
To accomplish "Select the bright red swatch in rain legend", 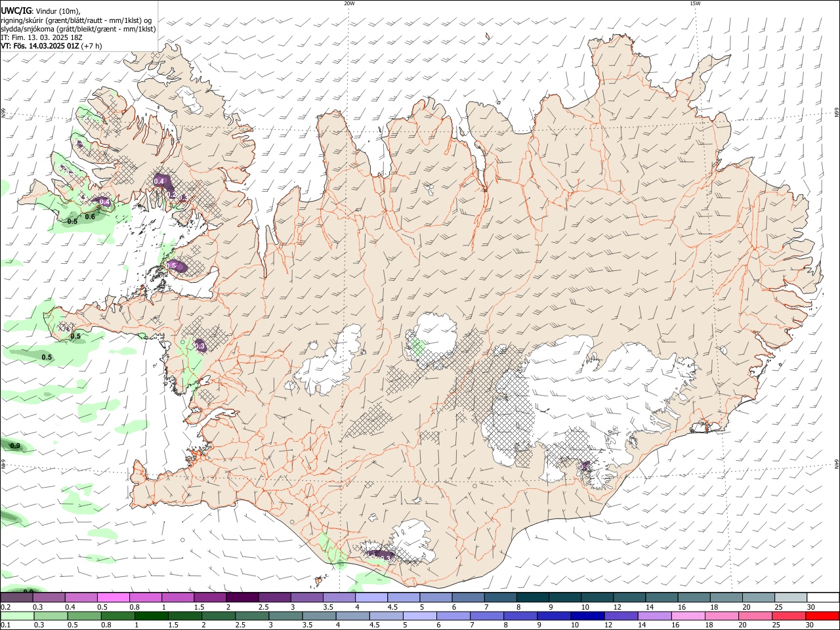I will point(823,616).
